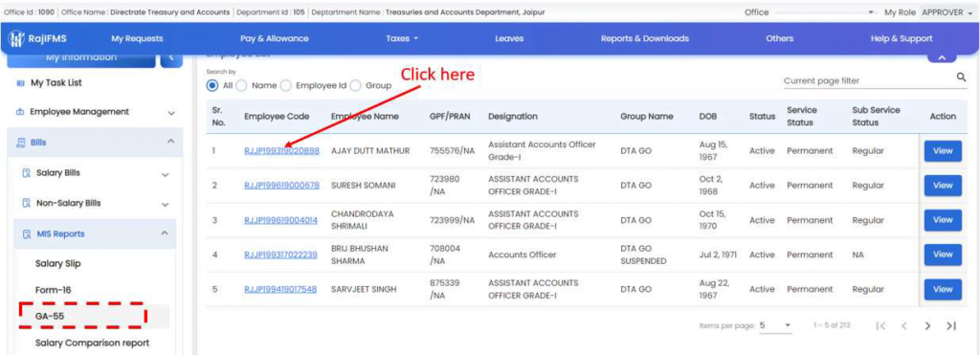The height and width of the screenshot is (355, 980).
Task: Open the Office dropdown
Action: [824, 12]
